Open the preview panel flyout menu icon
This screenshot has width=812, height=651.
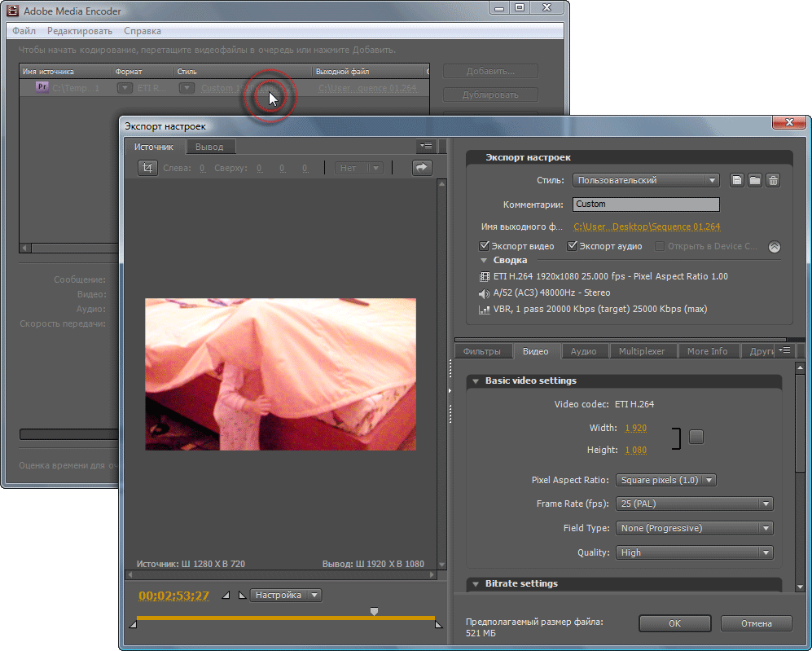pyautogui.click(x=425, y=147)
